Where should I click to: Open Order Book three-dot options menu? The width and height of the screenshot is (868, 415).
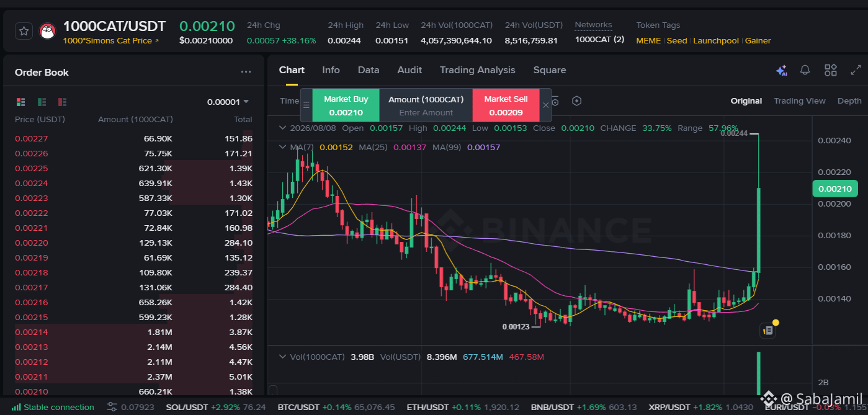click(246, 72)
